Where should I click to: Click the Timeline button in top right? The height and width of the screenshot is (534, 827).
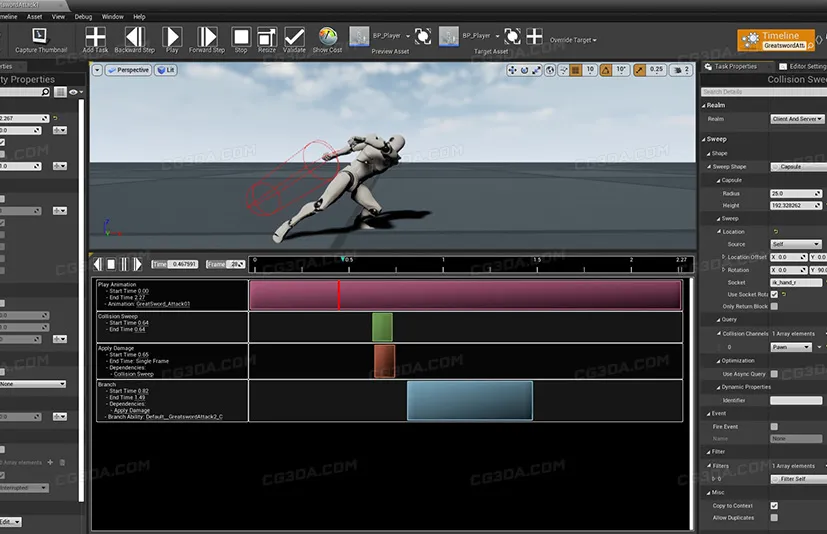(775, 40)
